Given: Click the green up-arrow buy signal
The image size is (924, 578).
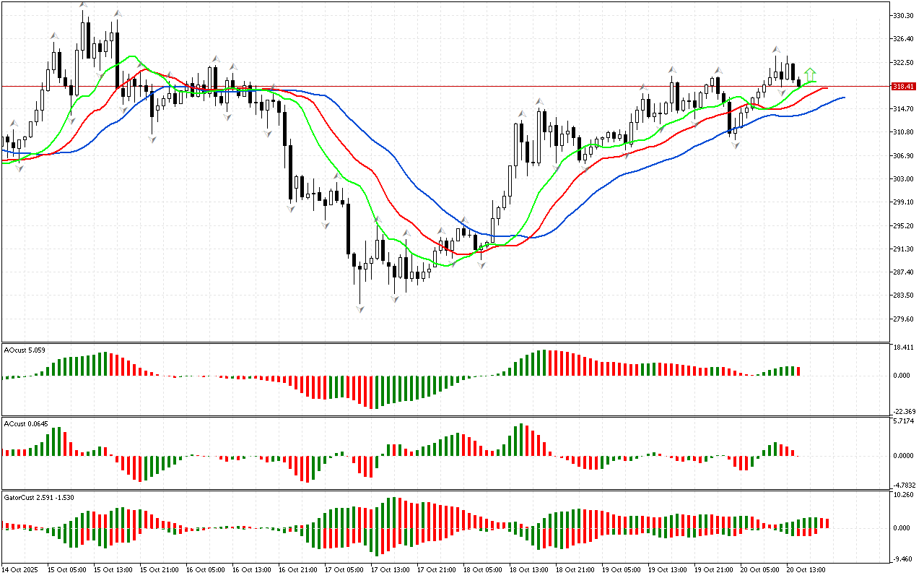Looking at the screenshot, I should click(x=810, y=74).
